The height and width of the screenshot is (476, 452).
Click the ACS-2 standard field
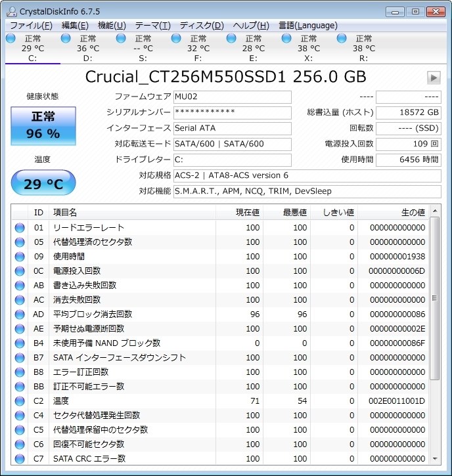point(307,176)
